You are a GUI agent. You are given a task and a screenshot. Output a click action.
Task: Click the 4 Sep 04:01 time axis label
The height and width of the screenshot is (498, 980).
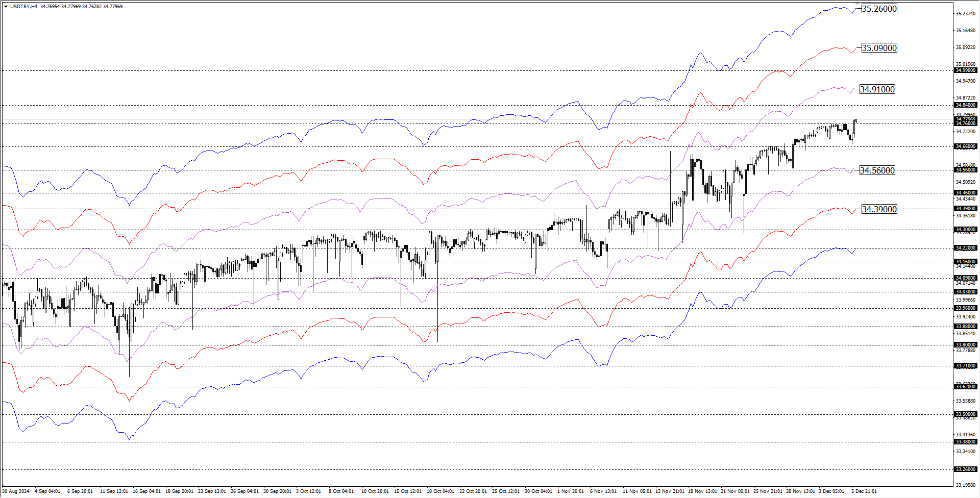click(47, 491)
